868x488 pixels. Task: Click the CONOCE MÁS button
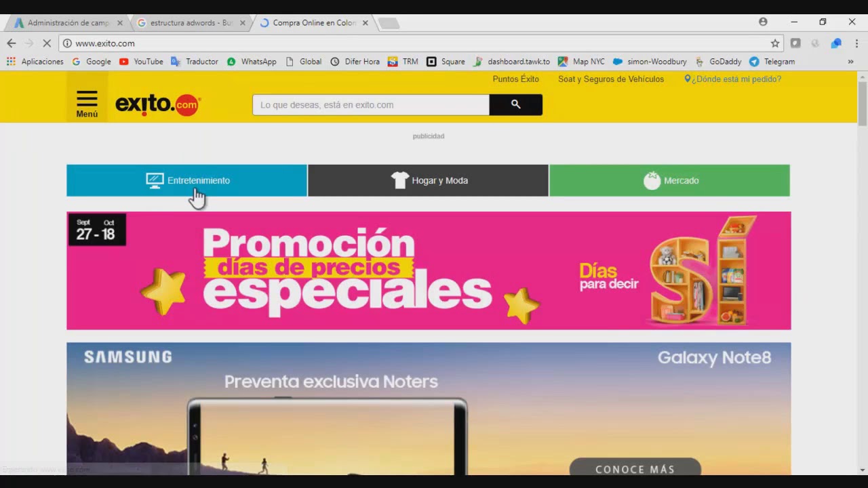(635, 468)
